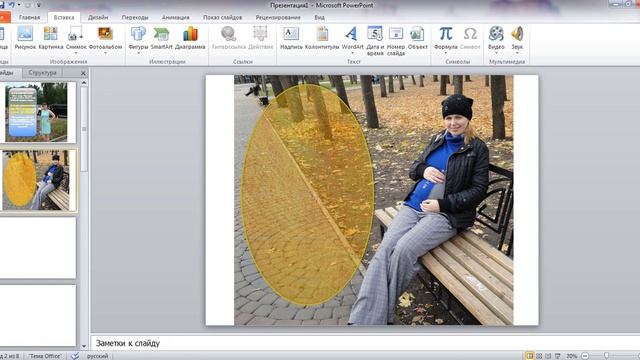Switch to Reading view in status bar
The image size is (640, 360).
click(x=548, y=356)
